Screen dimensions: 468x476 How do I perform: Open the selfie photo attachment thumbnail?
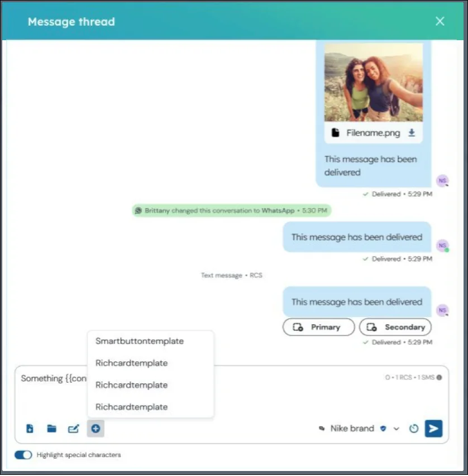373,82
